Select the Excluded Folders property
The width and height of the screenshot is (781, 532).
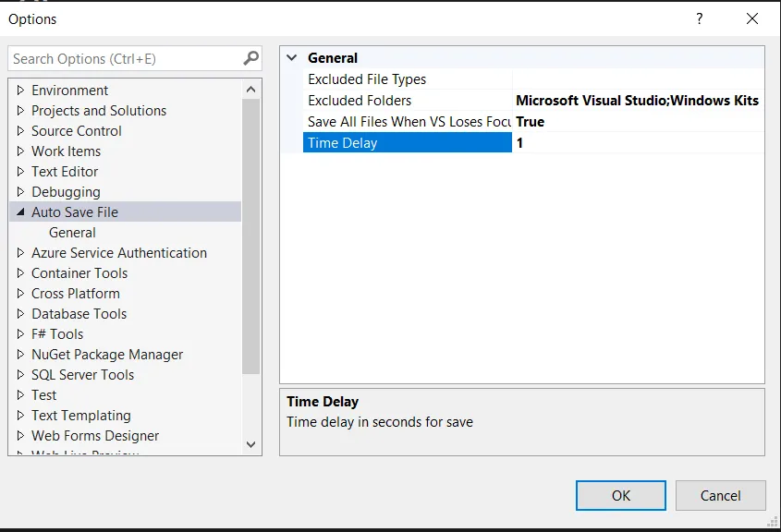408,101
